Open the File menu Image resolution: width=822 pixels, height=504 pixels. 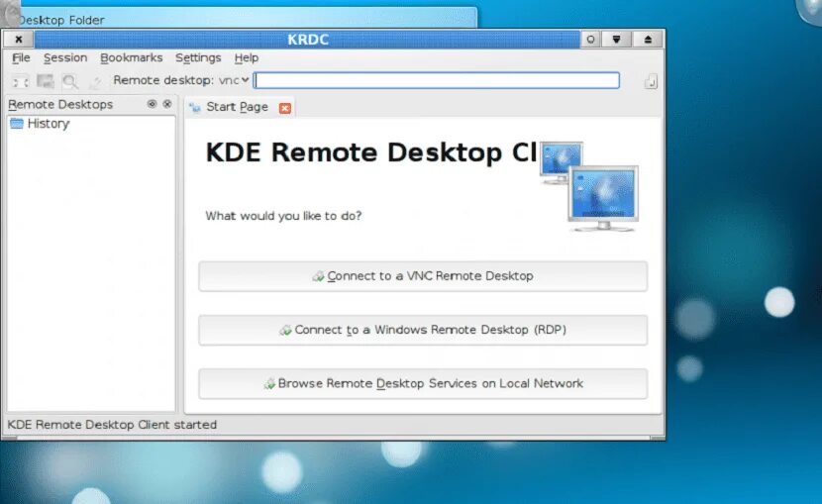pos(21,57)
